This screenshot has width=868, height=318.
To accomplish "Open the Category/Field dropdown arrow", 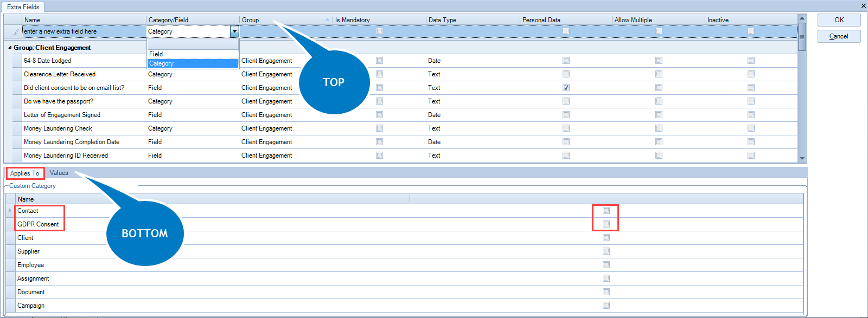I will (x=234, y=31).
